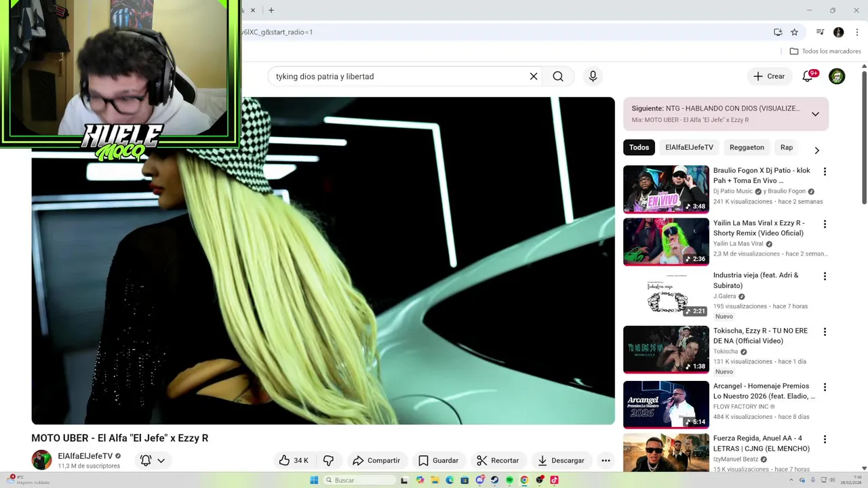The width and height of the screenshot is (868, 488).
Task: Show more filter chips with arrow
Action: coord(816,150)
